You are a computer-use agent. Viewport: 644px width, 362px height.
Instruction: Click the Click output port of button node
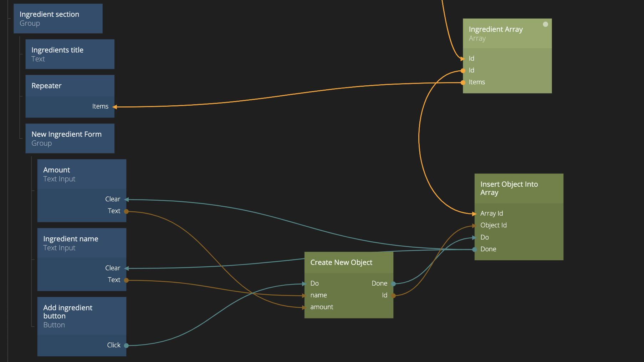(126, 346)
